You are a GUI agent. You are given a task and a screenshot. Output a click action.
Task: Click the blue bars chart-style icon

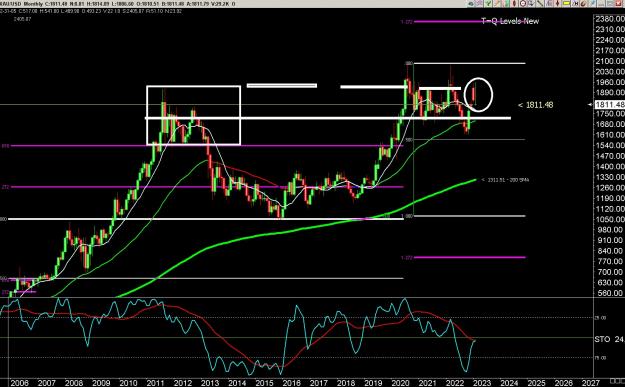pyautogui.click(x=548, y=4)
